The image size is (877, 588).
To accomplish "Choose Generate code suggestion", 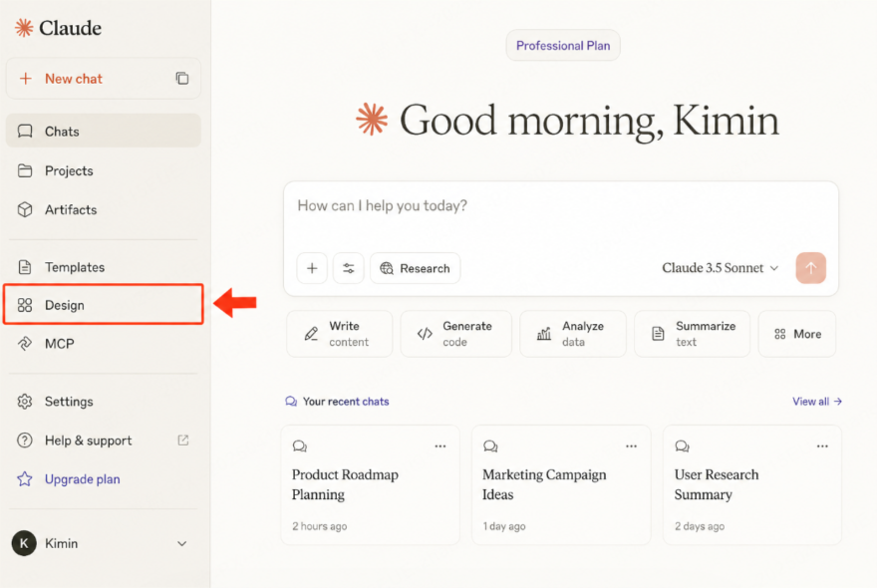I will (455, 334).
